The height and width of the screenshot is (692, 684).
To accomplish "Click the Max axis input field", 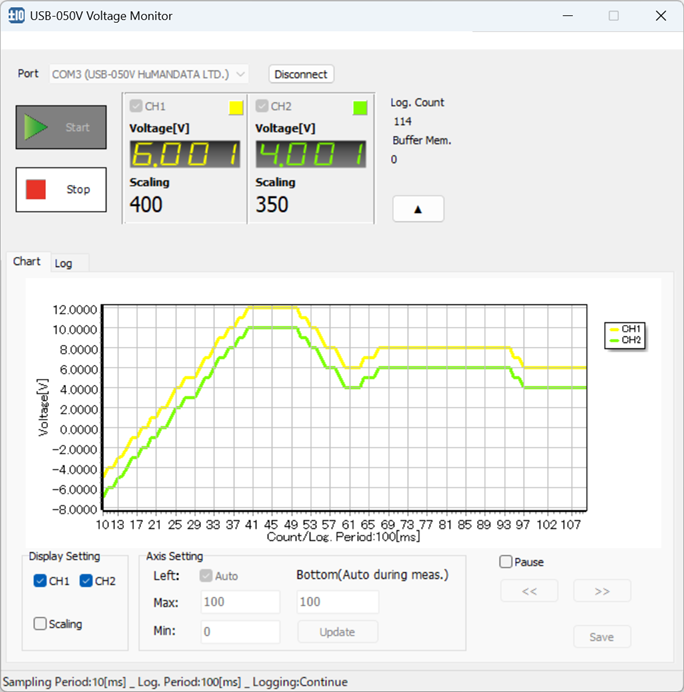I will [x=241, y=602].
